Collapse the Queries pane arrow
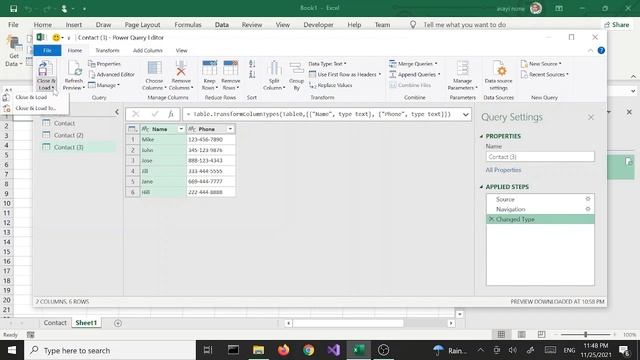 click(x=117, y=112)
